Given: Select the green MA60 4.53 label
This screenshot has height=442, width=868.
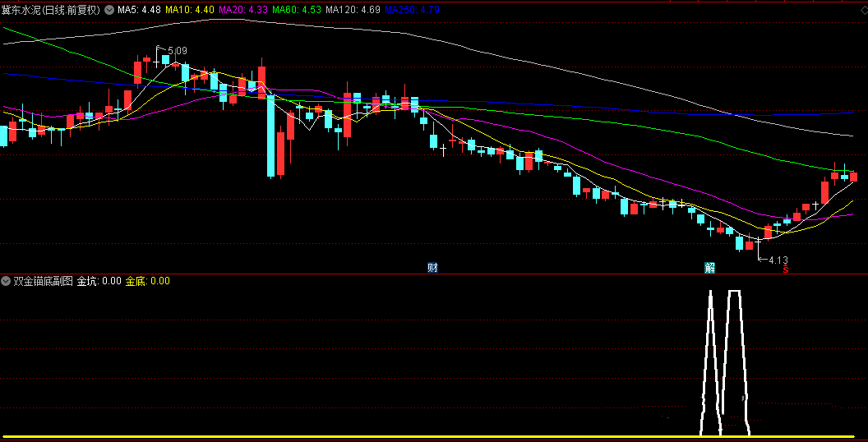Looking at the screenshot, I should (296, 11).
